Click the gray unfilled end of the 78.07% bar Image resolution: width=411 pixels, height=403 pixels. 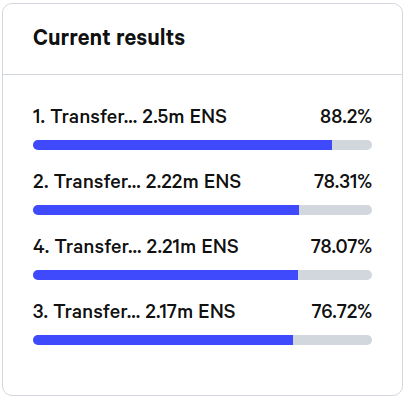click(x=335, y=275)
